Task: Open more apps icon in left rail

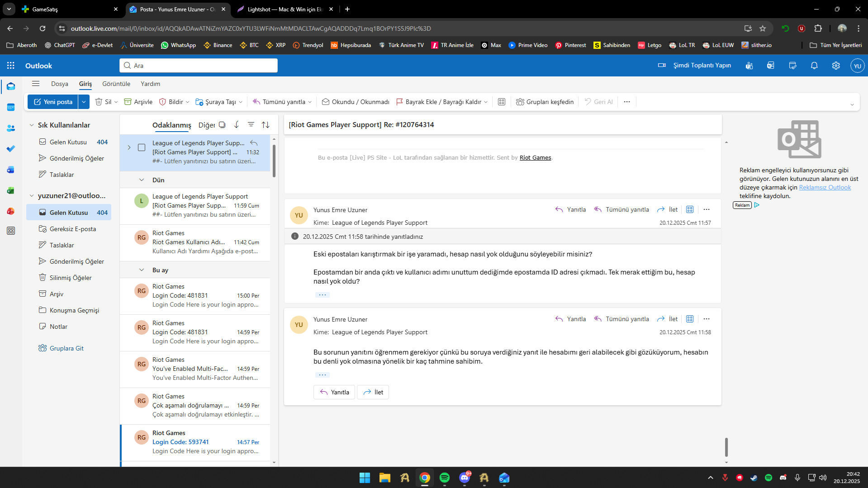Action: point(11,231)
